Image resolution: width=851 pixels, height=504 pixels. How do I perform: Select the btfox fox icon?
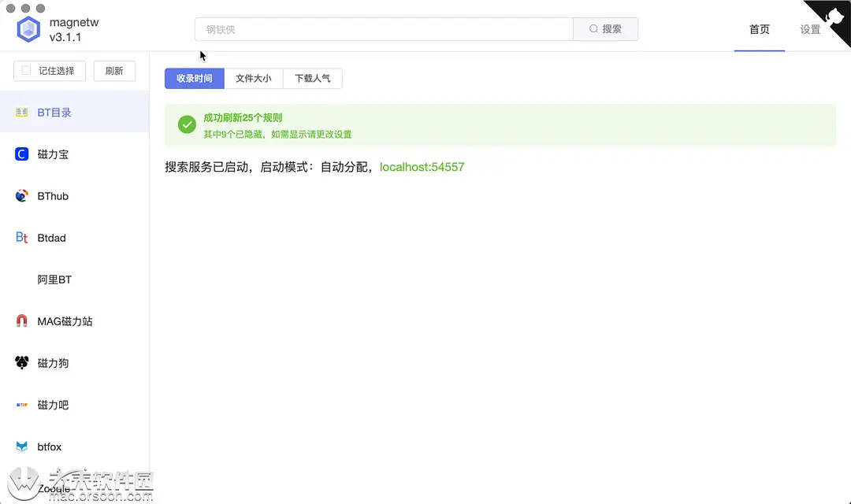[x=22, y=447]
